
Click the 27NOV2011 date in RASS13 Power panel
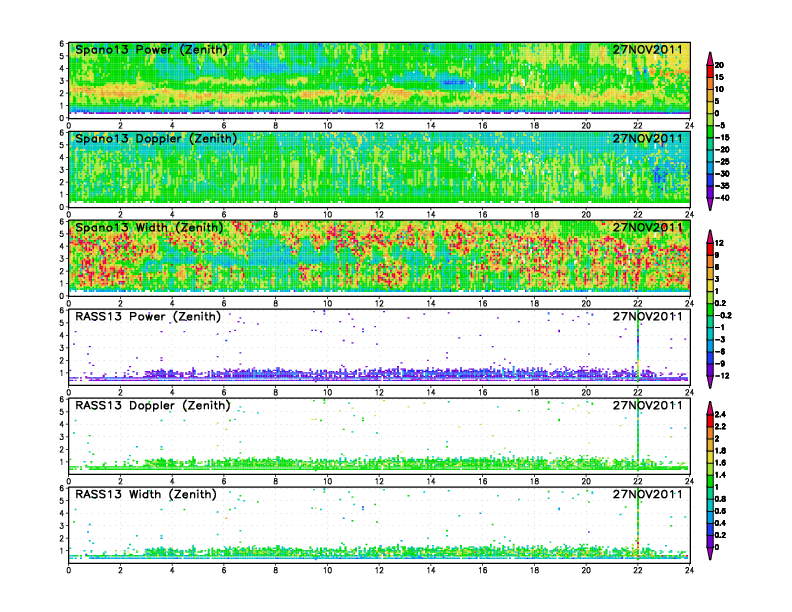point(648,316)
